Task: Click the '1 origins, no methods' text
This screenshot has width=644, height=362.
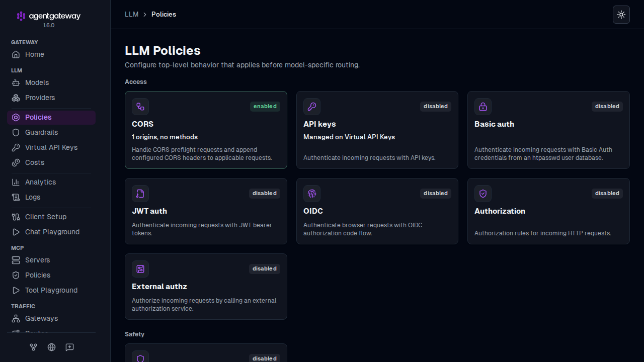Action: pos(165,137)
